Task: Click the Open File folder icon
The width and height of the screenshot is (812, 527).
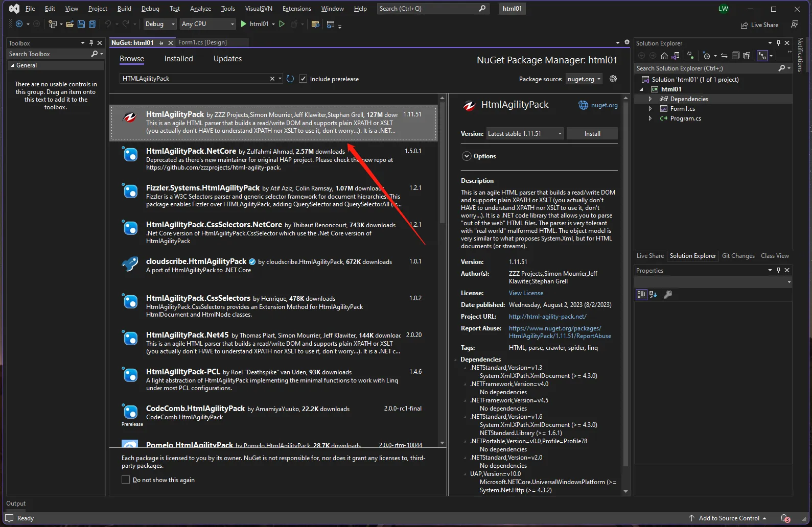Action: [70, 24]
